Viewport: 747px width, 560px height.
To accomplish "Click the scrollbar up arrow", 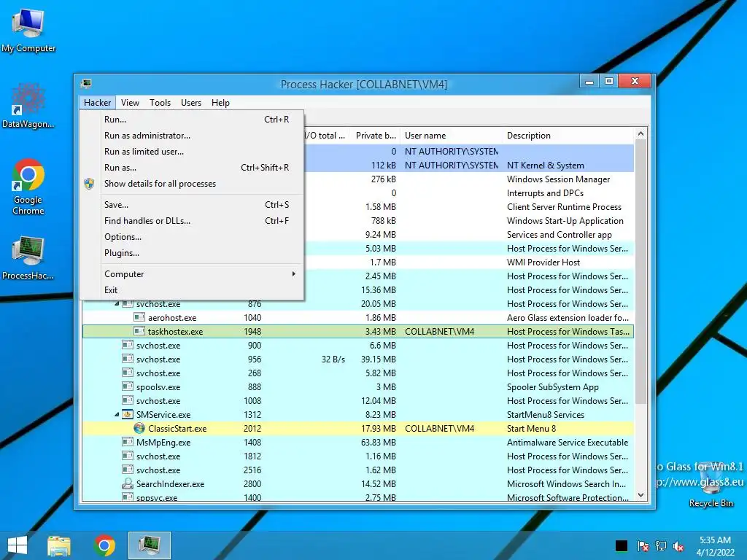I will [x=640, y=134].
